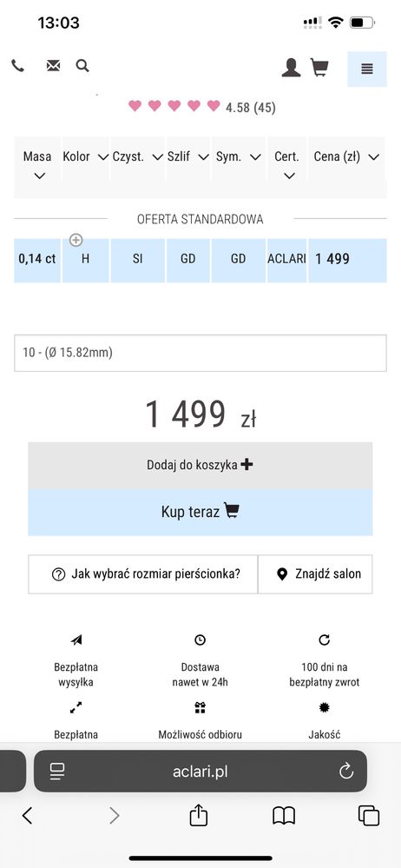Select ring size 10 field
Image resolution: width=401 pixels, height=868 pixels.
click(x=200, y=353)
